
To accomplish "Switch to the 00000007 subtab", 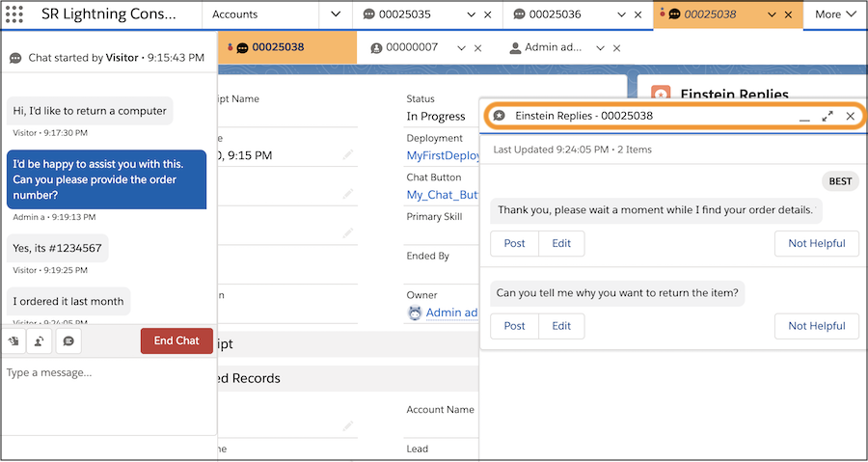I will (x=412, y=47).
